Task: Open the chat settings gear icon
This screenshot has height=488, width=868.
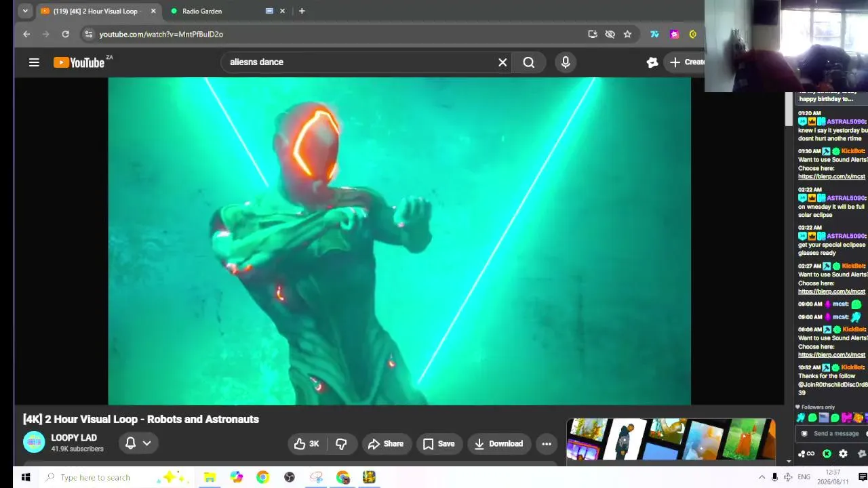Action: coord(843,454)
